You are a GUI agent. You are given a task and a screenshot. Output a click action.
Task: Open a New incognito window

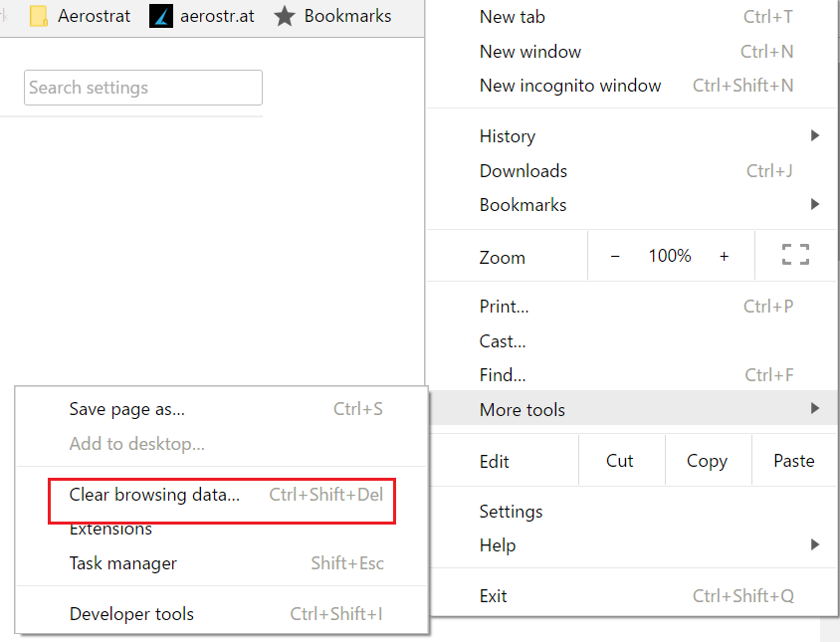[x=570, y=86]
